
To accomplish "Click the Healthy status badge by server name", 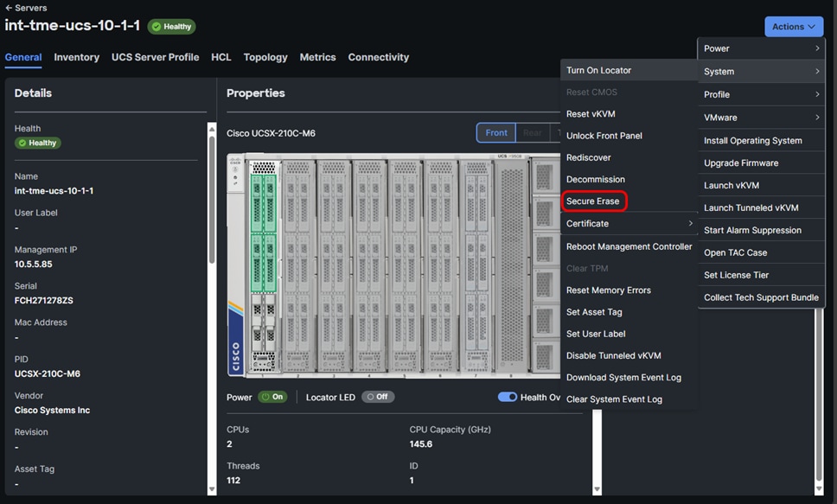I will (171, 26).
